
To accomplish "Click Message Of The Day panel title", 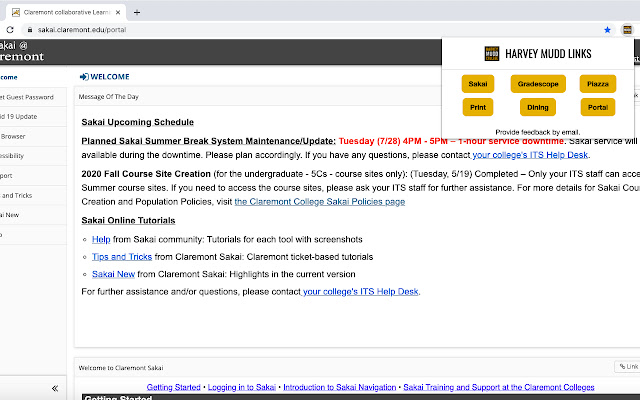I will click(x=109, y=97).
